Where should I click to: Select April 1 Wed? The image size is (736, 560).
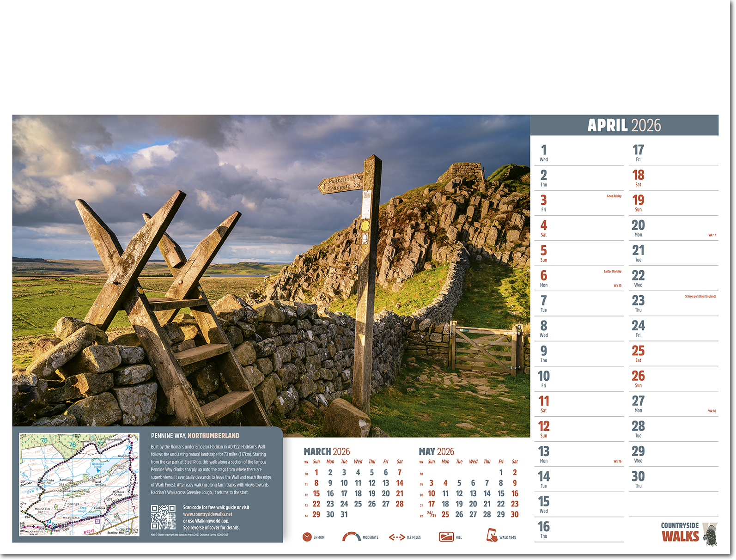[544, 153]
